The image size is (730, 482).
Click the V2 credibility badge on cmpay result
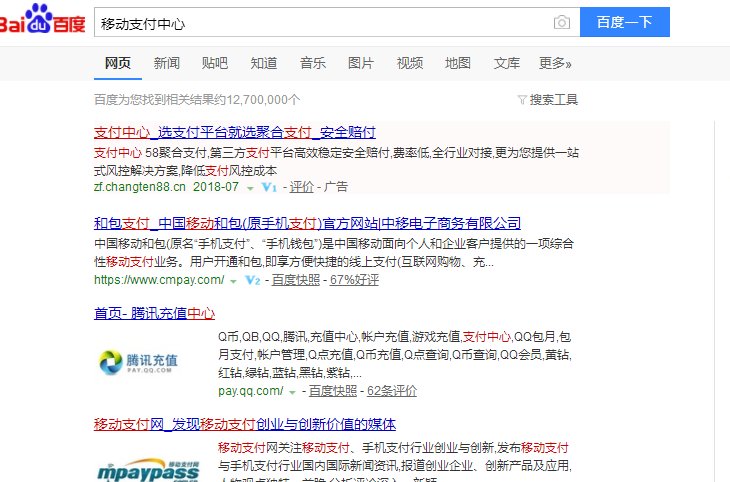pos(253,280)
